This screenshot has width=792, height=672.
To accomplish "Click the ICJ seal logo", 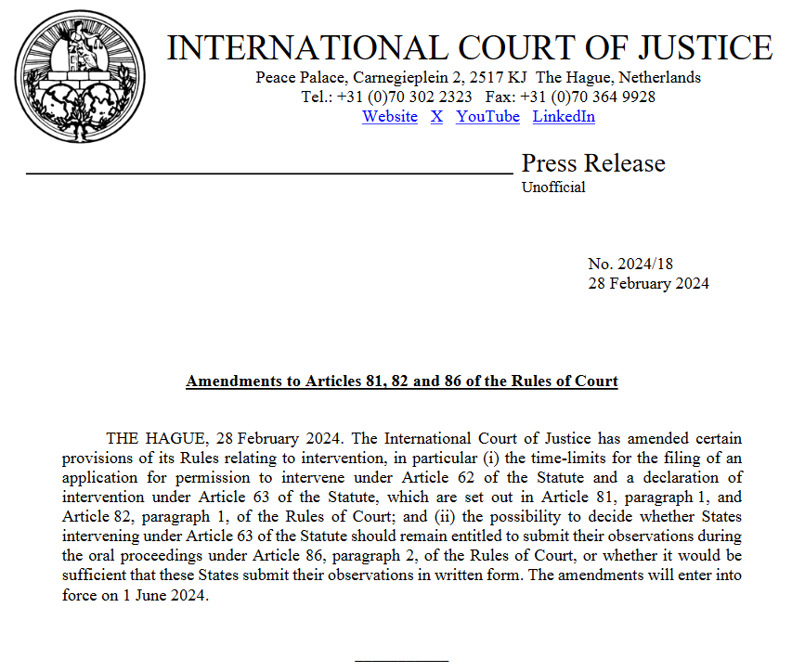I will (x=80, y=76).
